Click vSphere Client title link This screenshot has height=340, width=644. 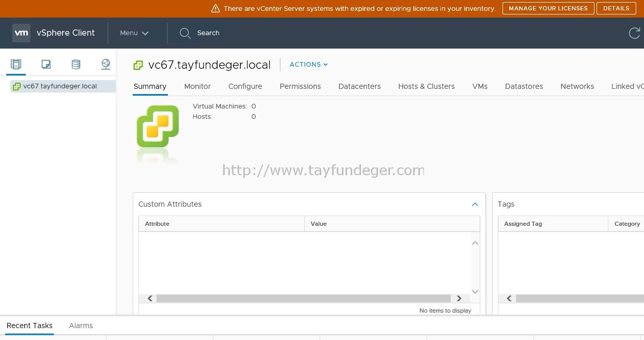coord(66,33)
